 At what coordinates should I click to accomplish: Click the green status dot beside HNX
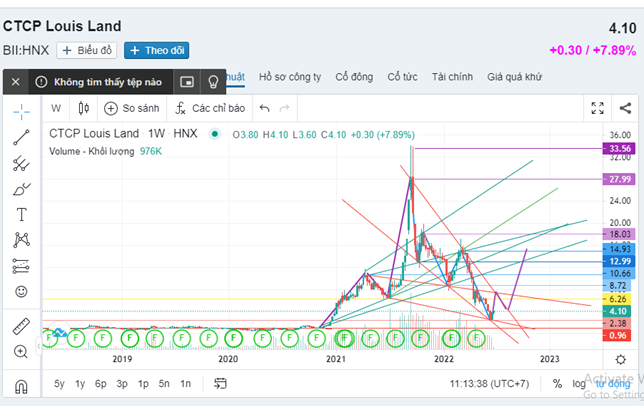tap(214, 134)
